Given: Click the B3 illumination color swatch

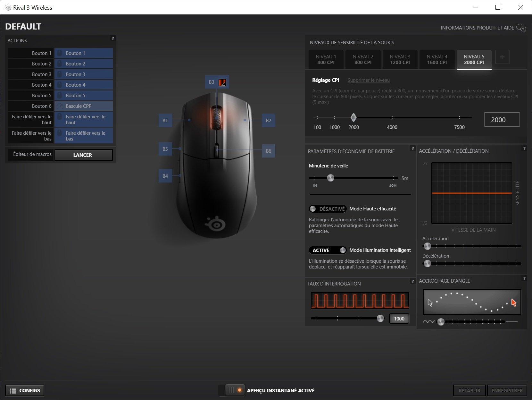Looking at the screenshot, I should (222, 82).
